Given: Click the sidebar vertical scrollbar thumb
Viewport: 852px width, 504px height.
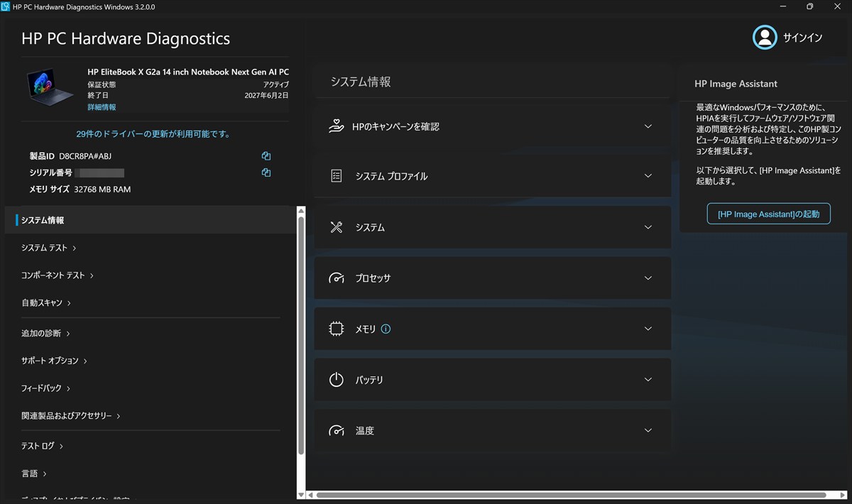Looking at the screenshot, I should coord(301,335).
